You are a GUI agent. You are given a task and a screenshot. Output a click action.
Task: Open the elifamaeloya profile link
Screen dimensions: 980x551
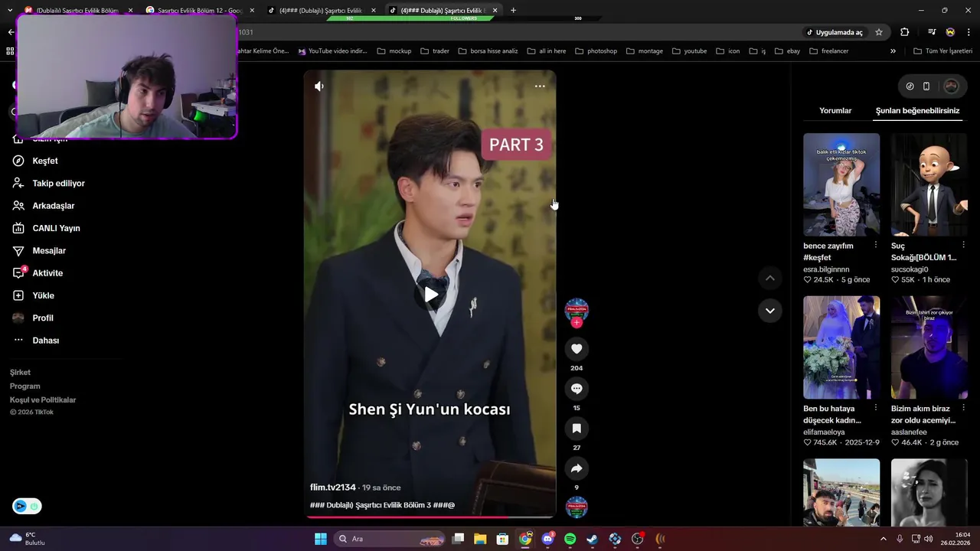(824, 432)
